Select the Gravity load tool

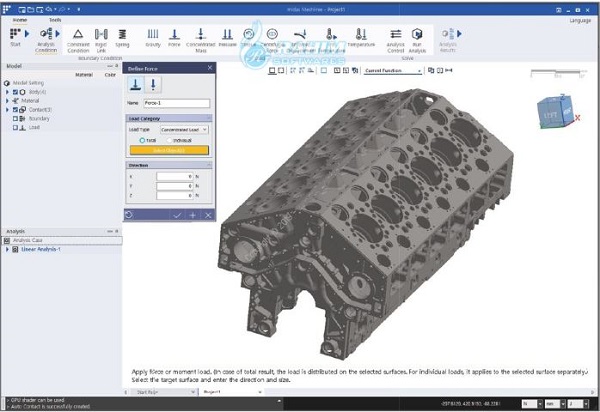pyautogui.click(x=153, y=38)
